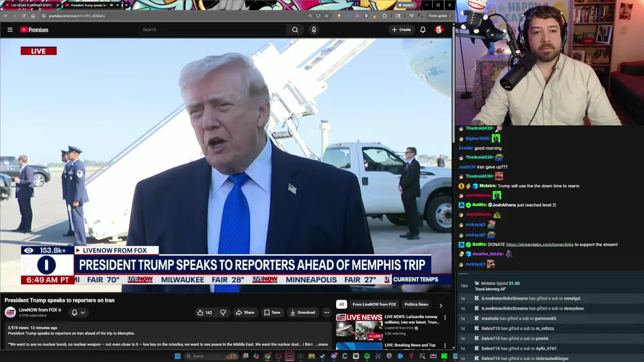Open YouTube notifications bell

[x=423, y=30]
